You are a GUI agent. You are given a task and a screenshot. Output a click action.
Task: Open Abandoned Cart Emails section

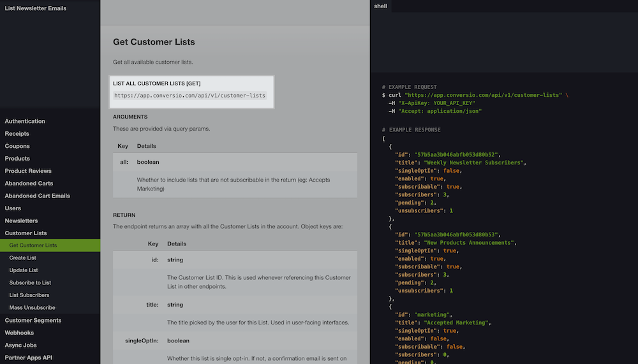coord(37,196)
